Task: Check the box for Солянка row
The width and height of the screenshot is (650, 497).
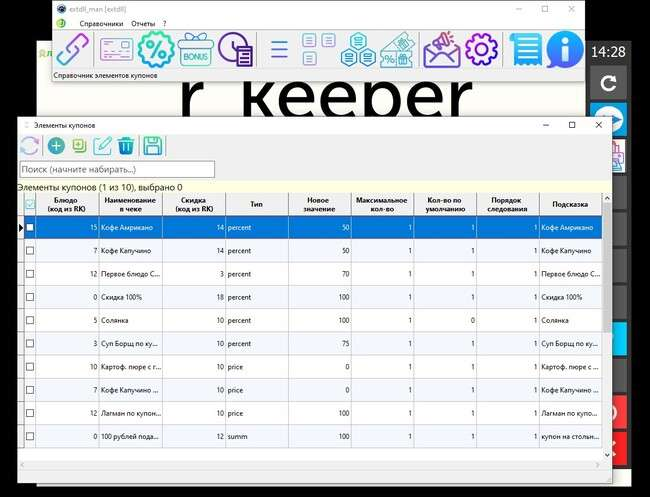Action: 29,321
